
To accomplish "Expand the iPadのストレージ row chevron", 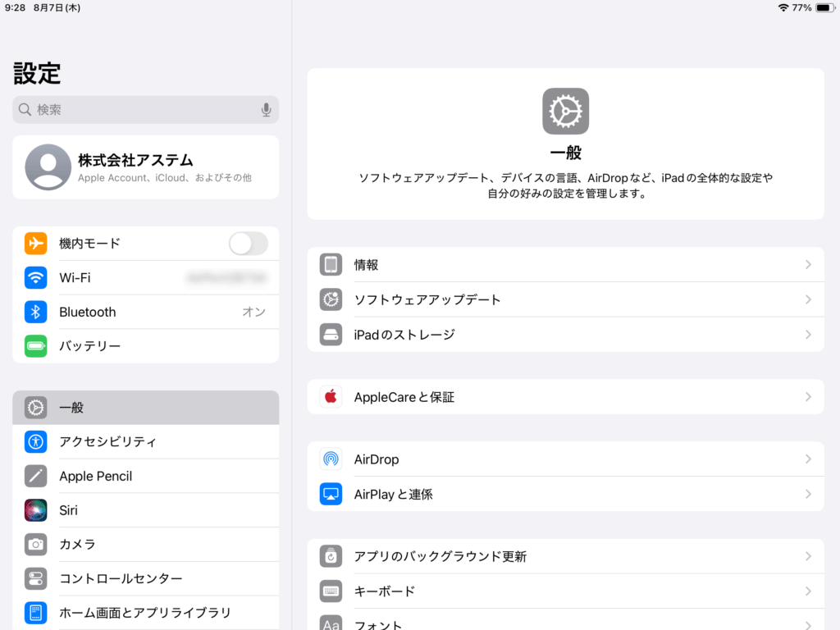I will (x=808, y=335).
